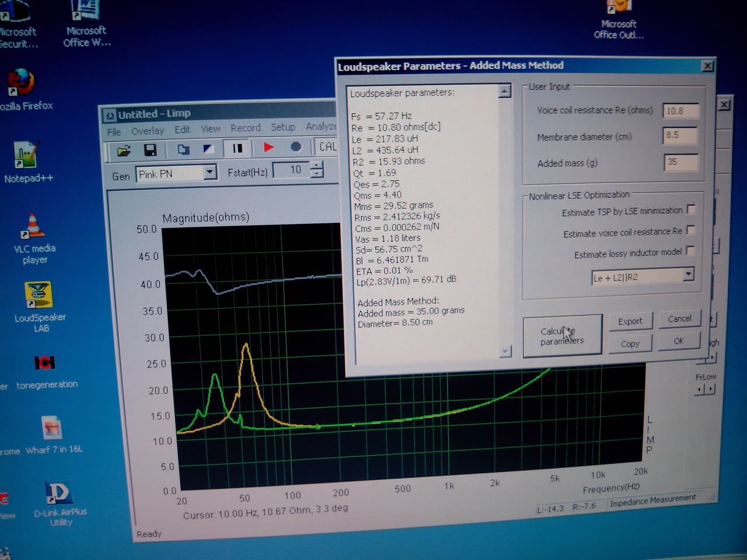The image size is (747, 560).
Task: Open Microsoft Security desktop icon
Action: coord(16,24)
